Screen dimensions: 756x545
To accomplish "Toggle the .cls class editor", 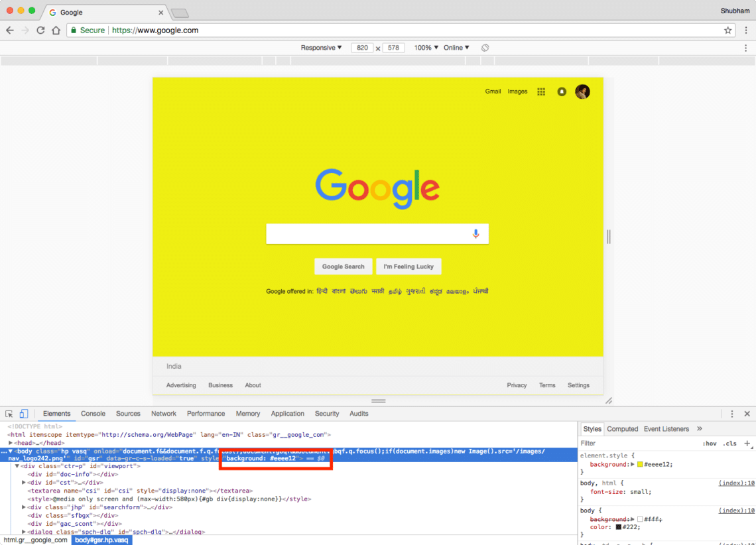I will pos(730,444).
